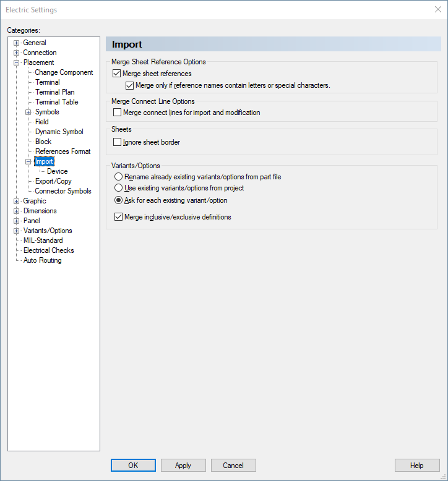Choose Use existing variants/options from project

(118, 188)
